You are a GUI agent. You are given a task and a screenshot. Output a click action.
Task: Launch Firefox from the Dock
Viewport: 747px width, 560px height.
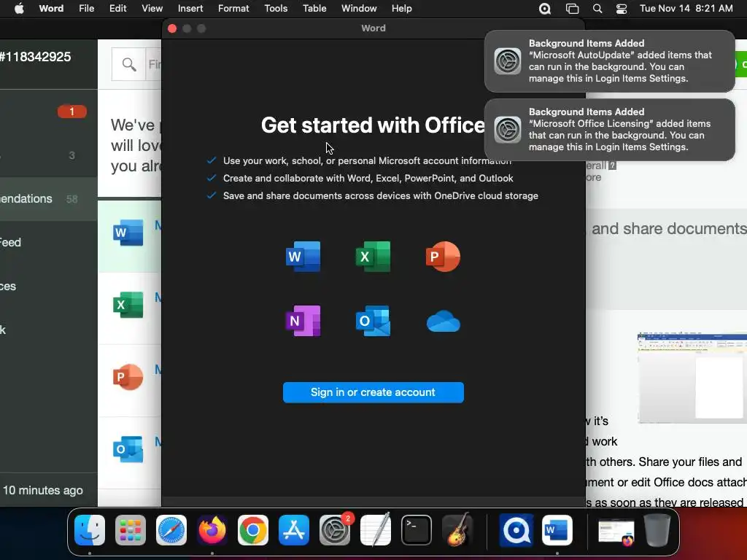click(212, 530)
